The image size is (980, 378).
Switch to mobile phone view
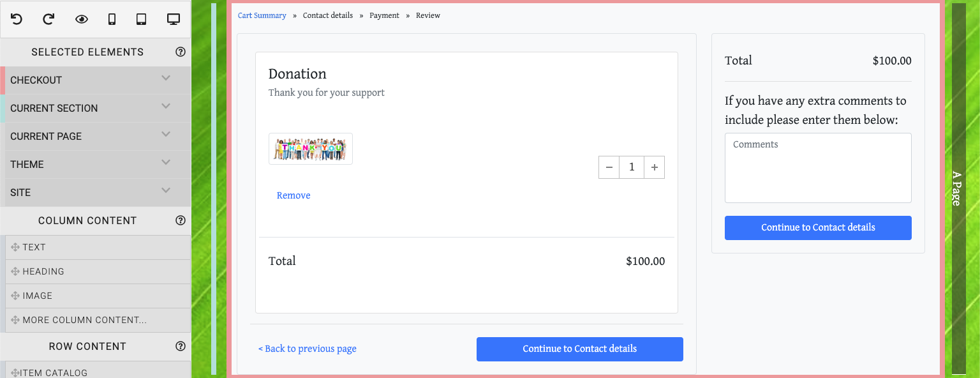click(112, 19)
